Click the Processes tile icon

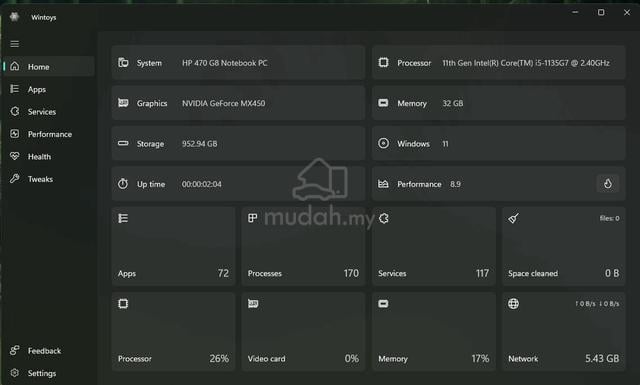pyautogui.click(x=253, y=218)
